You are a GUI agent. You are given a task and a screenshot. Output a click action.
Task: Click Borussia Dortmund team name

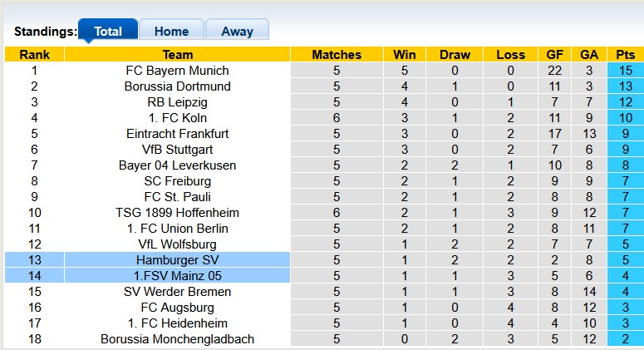coord(178,86)
